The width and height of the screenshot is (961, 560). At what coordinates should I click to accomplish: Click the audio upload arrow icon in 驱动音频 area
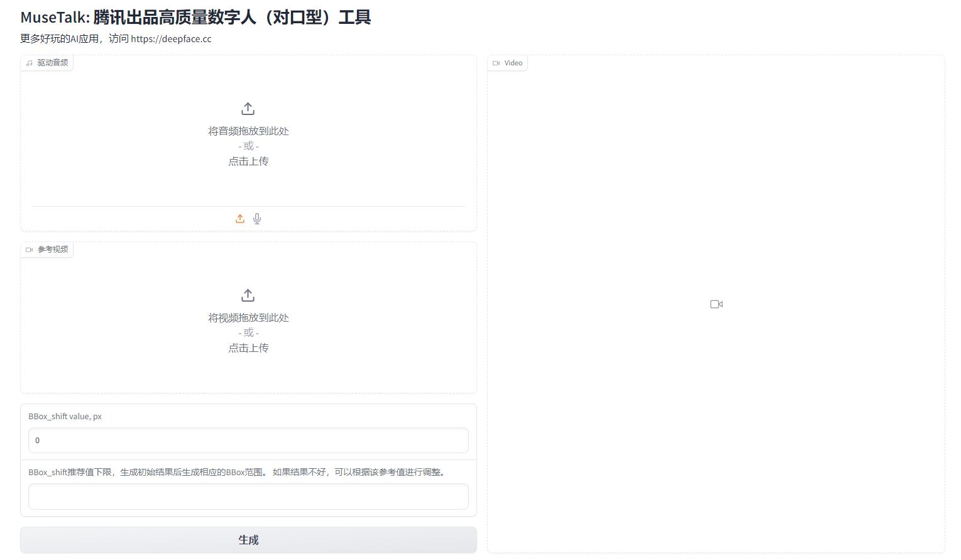(248, 109)
